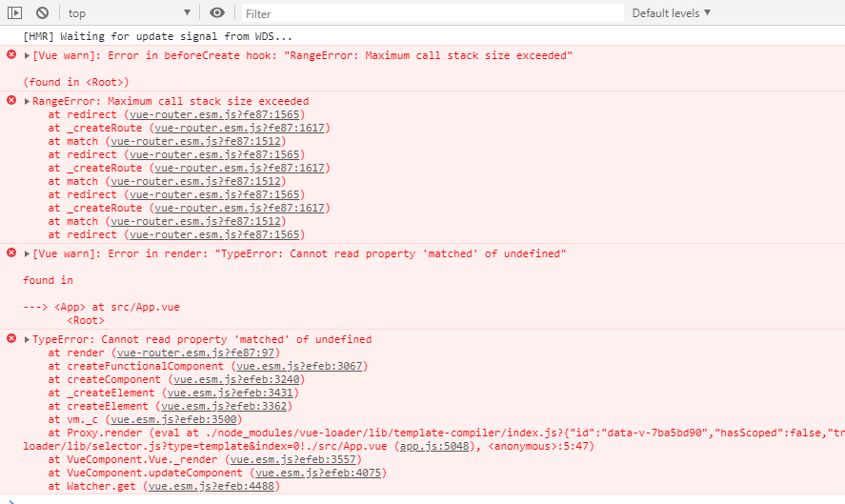Open vue-router.esm.js?fe87:97 render link
The image size is (845, 504).
pos(195,353)
